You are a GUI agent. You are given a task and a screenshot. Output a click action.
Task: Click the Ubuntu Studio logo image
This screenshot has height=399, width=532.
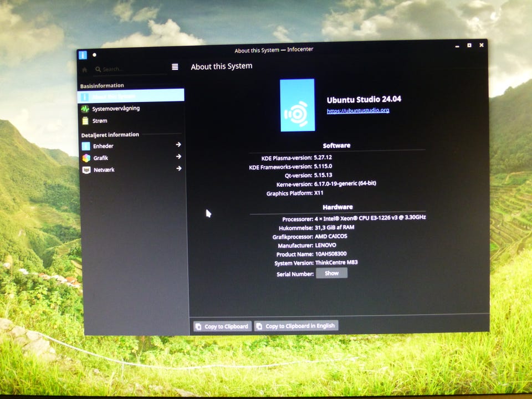point(297,105)
